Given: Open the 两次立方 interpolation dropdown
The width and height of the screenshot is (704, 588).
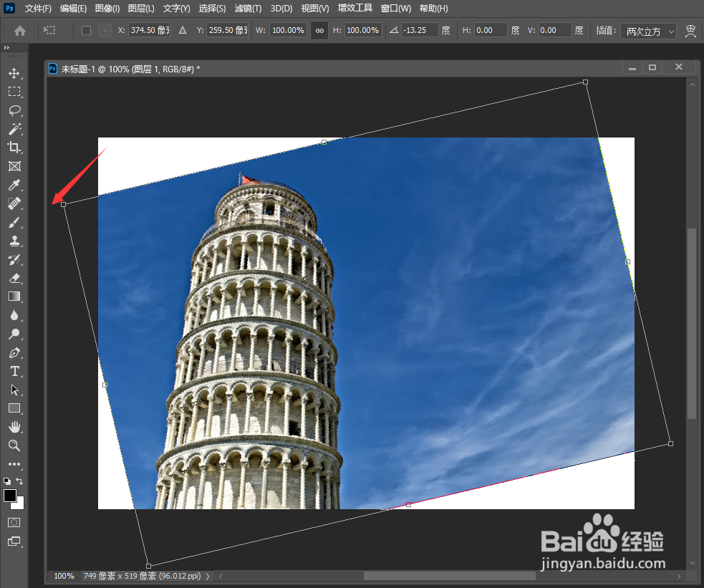Looking at the screenshot, I should [x=648, y=31].
